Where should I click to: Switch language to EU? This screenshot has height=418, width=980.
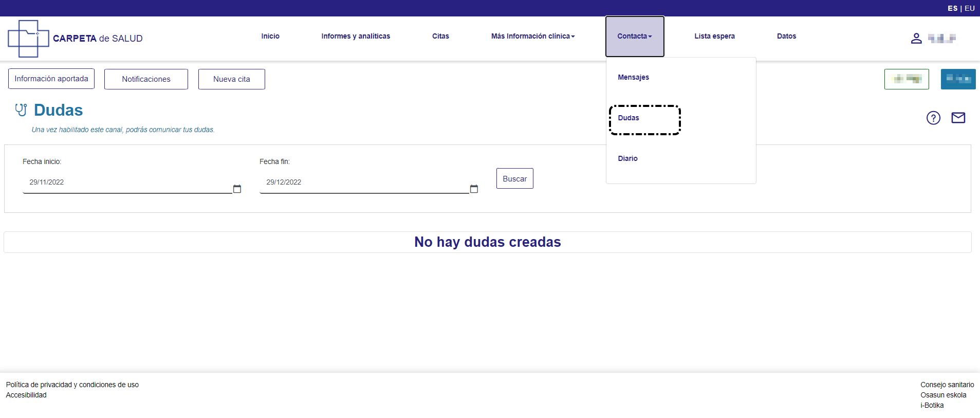(970, 8)
